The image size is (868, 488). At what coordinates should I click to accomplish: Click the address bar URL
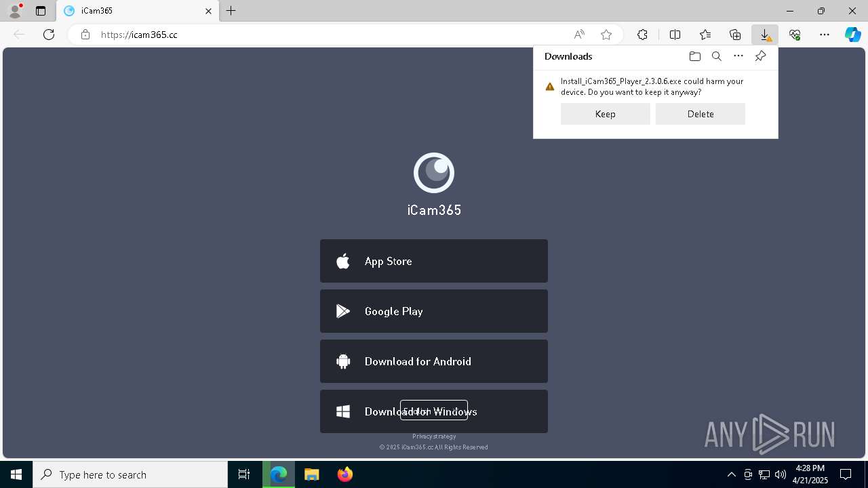coord(139,35)
